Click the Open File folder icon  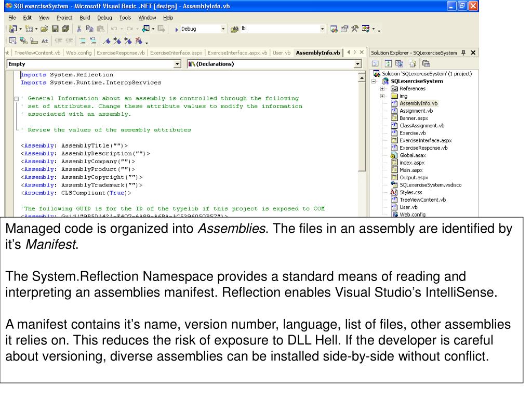click(x=44, y=29)
